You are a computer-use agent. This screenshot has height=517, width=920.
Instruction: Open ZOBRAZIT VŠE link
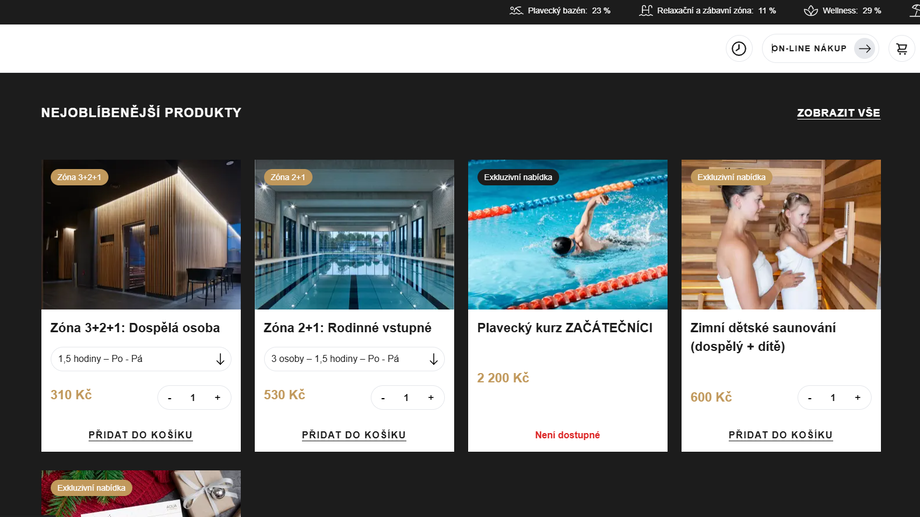tap(838, 113)
